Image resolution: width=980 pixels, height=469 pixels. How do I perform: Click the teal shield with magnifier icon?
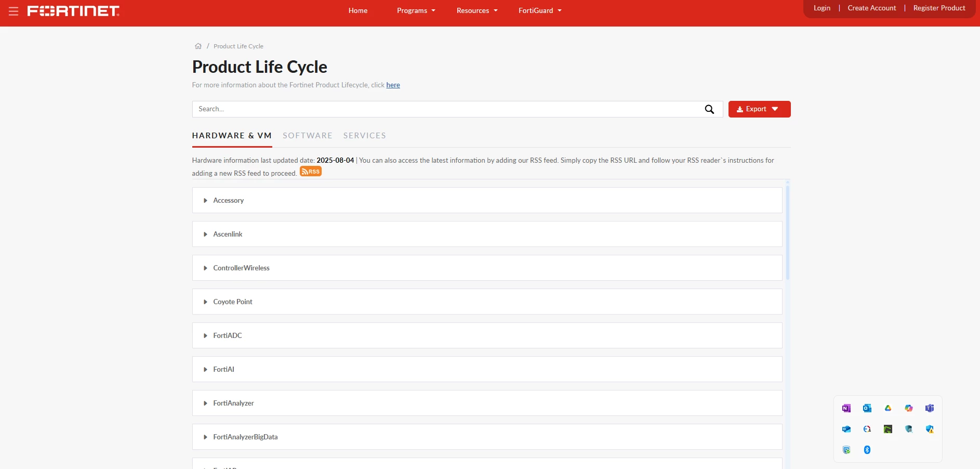click(909, 429)
